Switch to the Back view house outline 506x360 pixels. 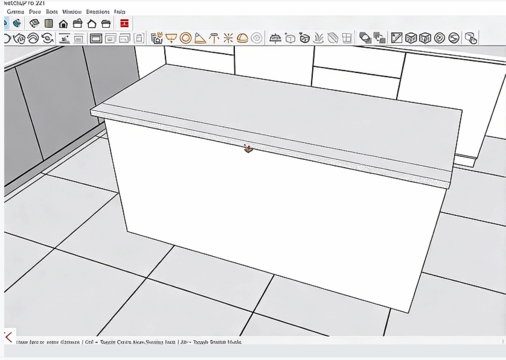point(92,24)
